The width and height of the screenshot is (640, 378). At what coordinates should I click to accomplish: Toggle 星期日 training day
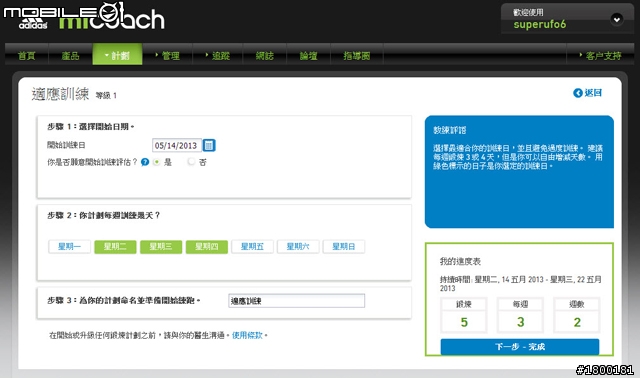click(x=344, y=247)
